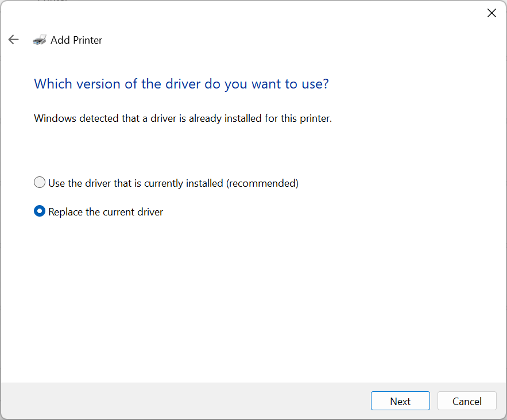Click the Next button
The height and width of the screenshot is (420, 507).
tap(400, 401)
